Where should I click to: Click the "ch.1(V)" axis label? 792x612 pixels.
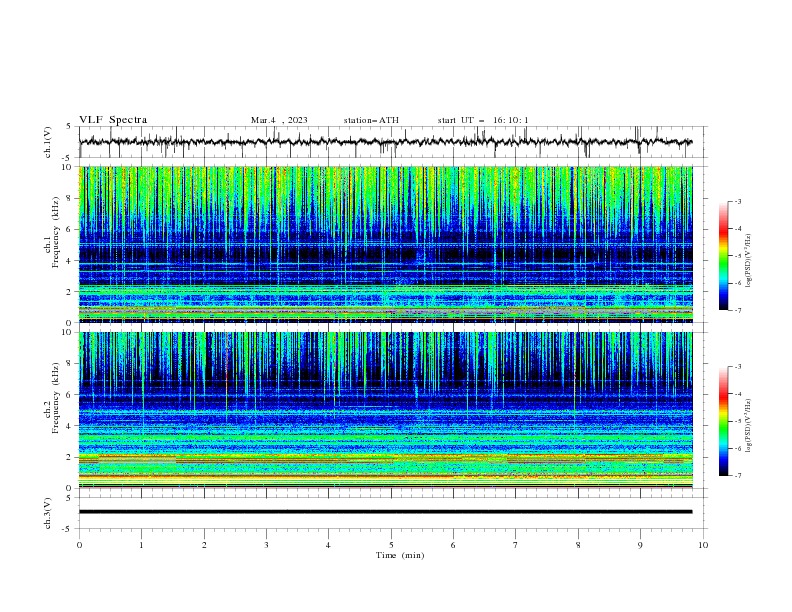[48, 142]
